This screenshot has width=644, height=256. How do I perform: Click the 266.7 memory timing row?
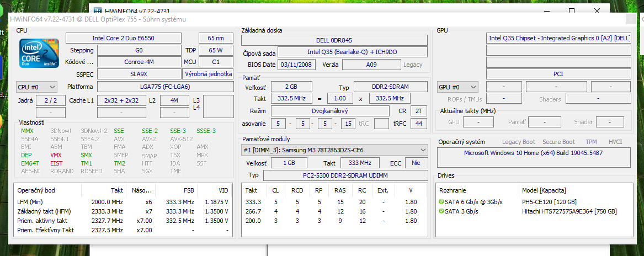[x=335, y=211]
